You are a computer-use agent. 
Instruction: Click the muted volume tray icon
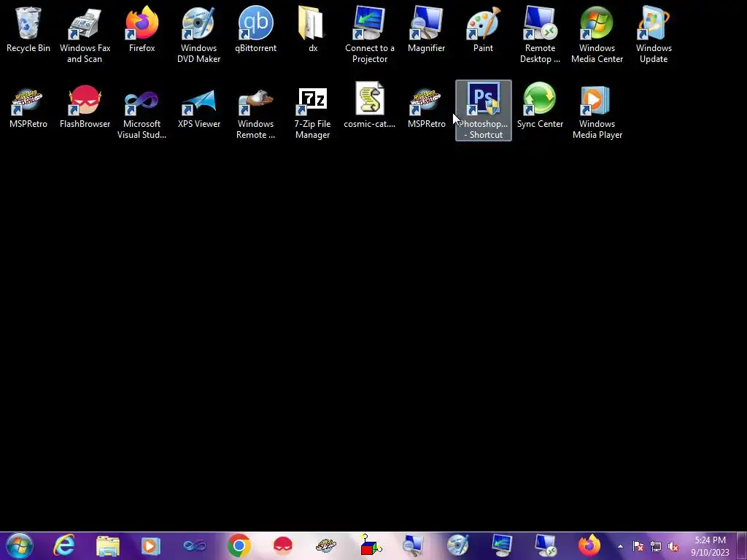[673, 546]
